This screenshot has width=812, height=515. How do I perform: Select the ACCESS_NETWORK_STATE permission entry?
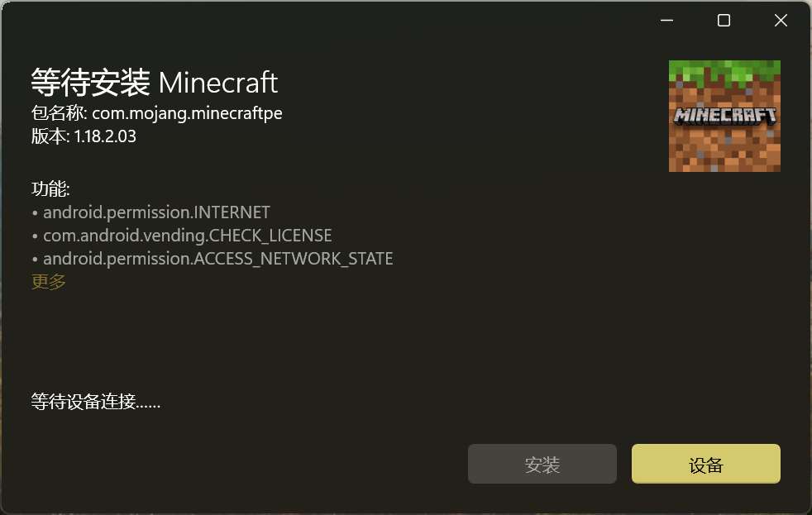[x=218, y=258]
